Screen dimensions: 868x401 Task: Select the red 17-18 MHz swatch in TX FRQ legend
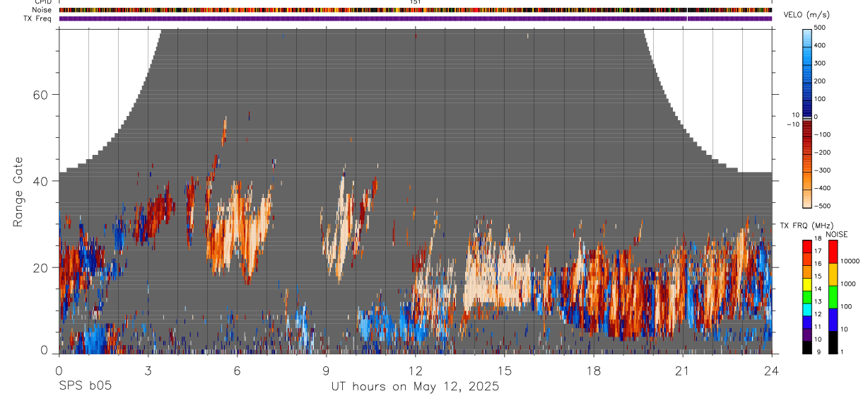[x=807, y=246]
